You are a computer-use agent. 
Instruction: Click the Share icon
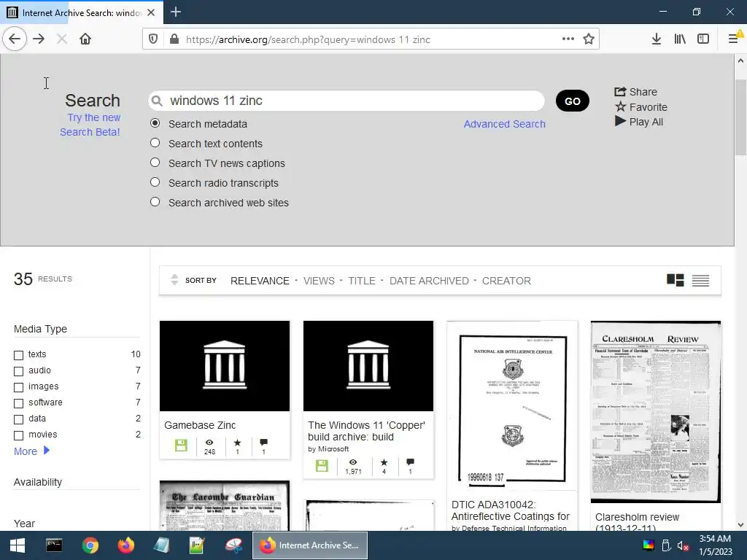point(620,91)
